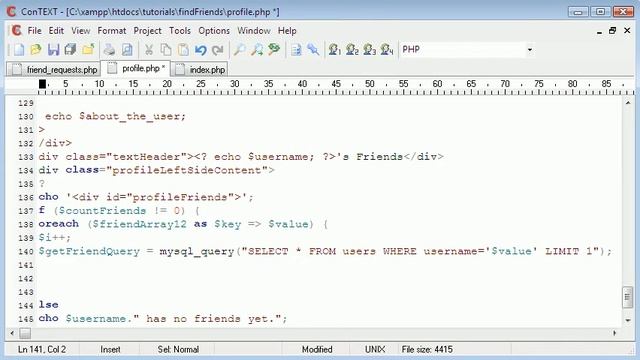Click ConTEXT application icon in menu bar

tap(16, 31)
